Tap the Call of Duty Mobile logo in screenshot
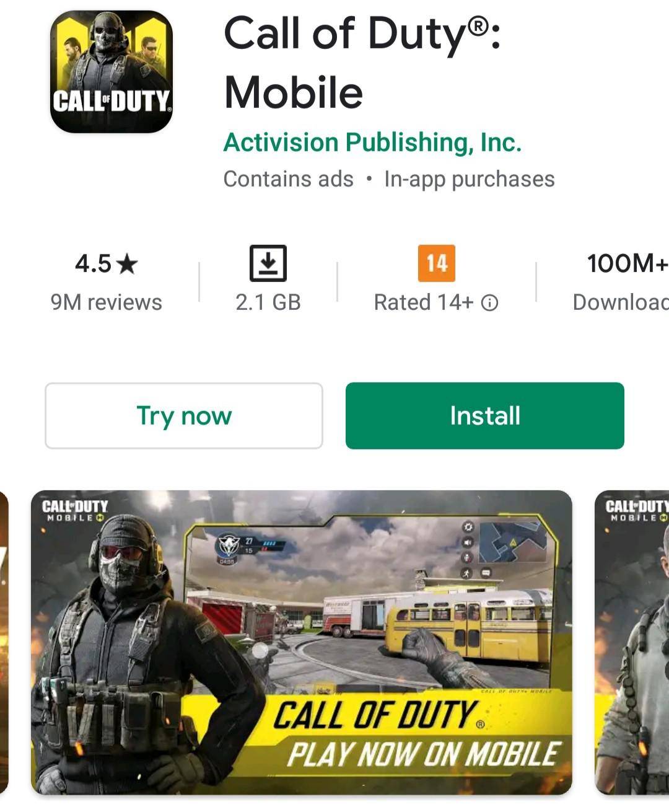Screen dimensions: 669x812 pyautogui.click(x=74, y=511)
